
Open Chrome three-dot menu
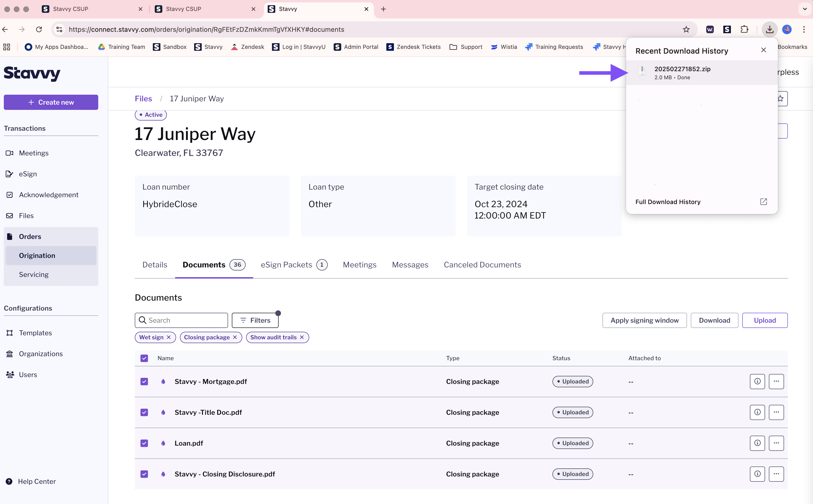(x=804, y=29)
